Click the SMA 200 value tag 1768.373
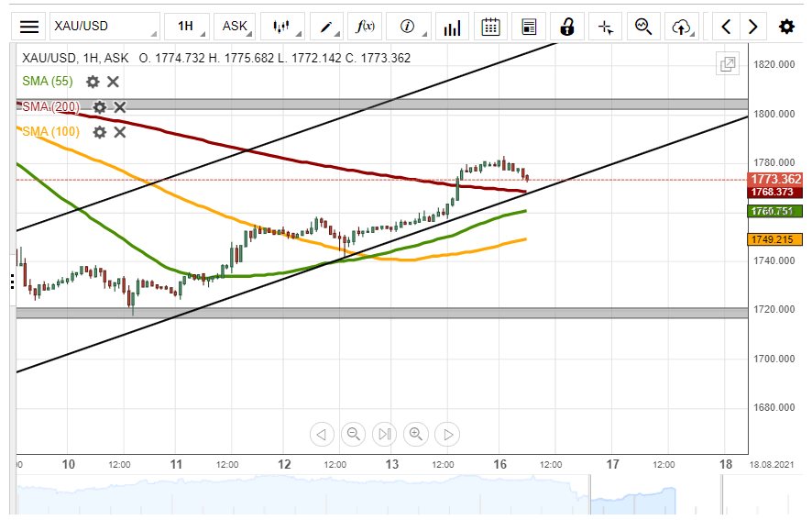The width and height of the screenshot is (812, 520). [775, 193]
